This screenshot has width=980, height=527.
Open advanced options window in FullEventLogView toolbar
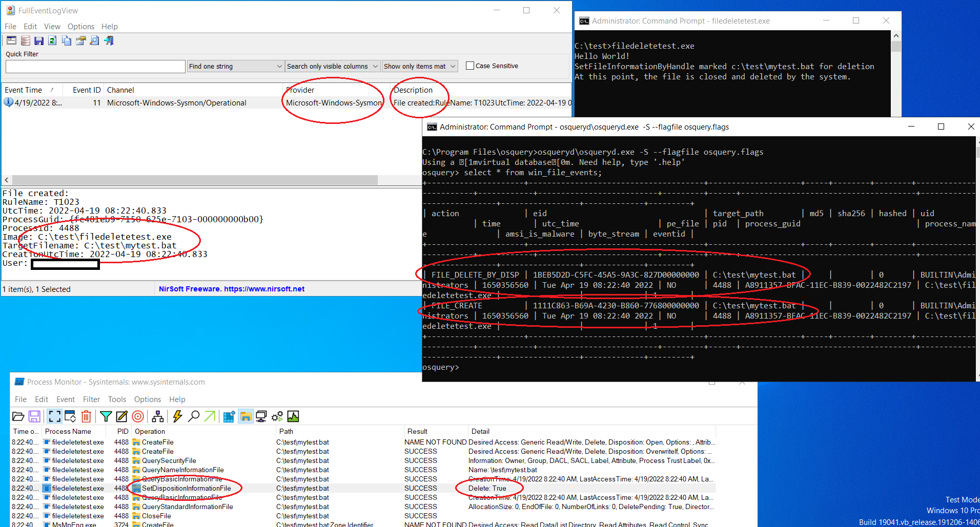[11, 40]
